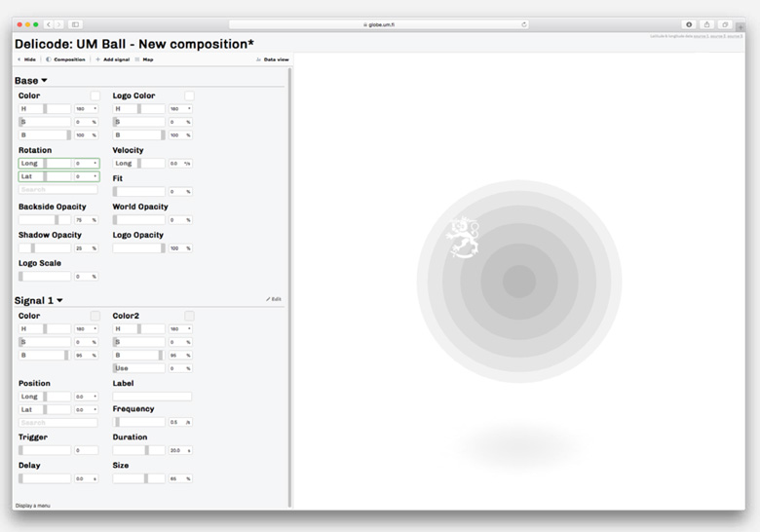The width and height of the screenshot is (760, 532).
Task: Collapse the Signal 1 section
Action: coord(59,301)
